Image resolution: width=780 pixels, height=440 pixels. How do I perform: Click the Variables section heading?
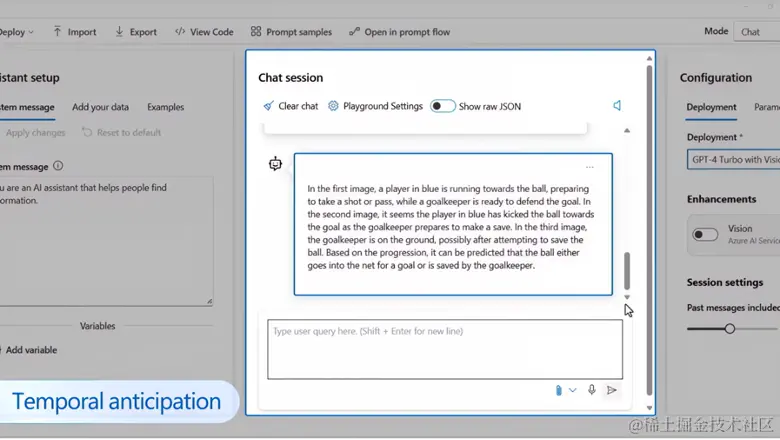[98, 326]
